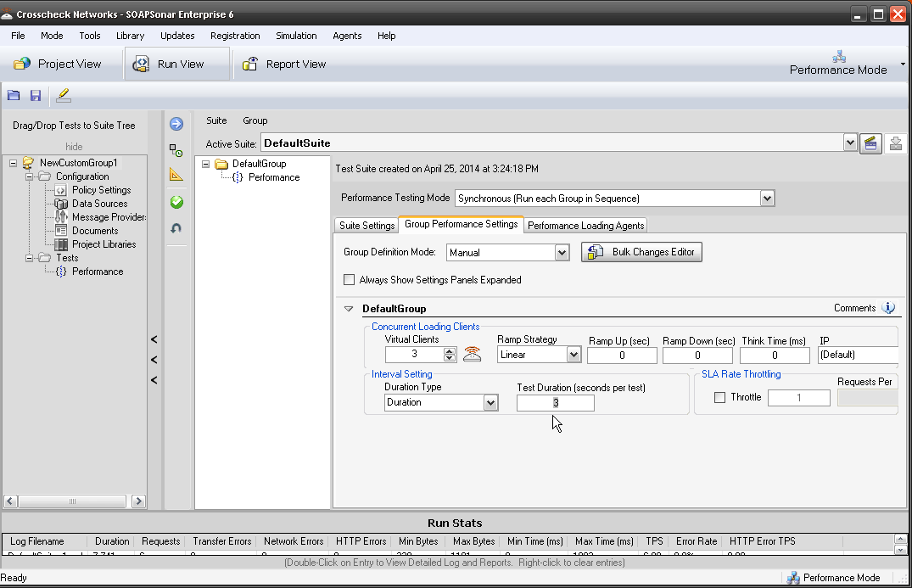The height and width of the screenshot is (588, 912).
Task: Click the Policy Settings icon in tree
Action: 60,190
